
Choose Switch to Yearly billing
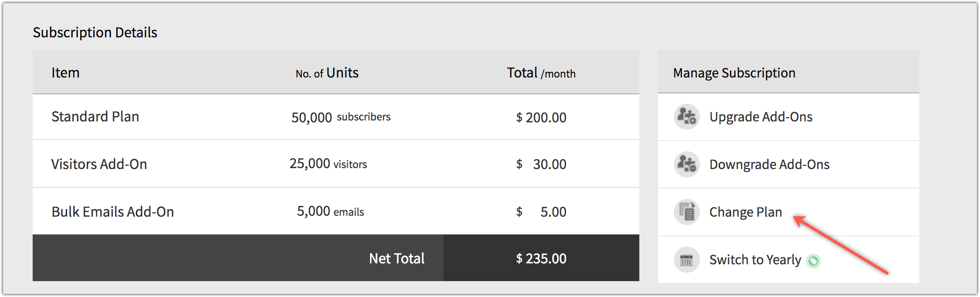coord(755,260)
